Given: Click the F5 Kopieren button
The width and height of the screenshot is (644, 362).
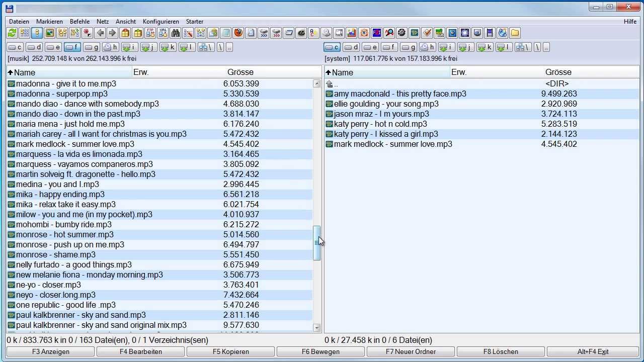Looking at the screenshot, I should point(231,351).
